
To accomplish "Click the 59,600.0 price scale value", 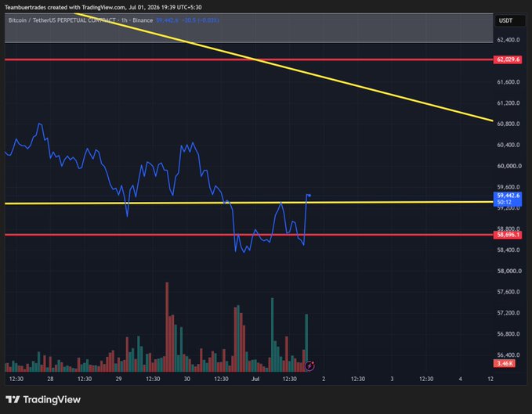I will click(x=508, y=187).
